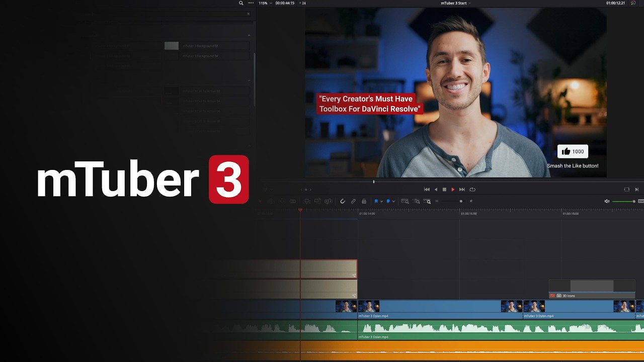Click the plus timeline zoom-in button
Screen dimensions: 644x362
pos(471,201)
